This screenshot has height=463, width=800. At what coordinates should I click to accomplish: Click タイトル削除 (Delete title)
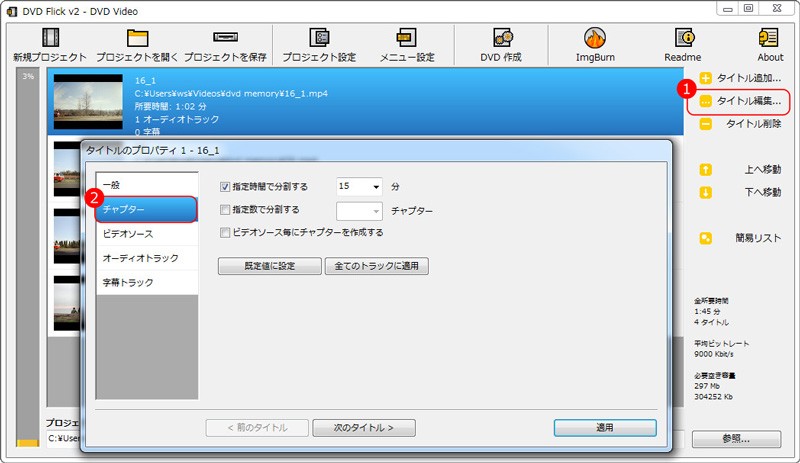click(x=740, y=124)
